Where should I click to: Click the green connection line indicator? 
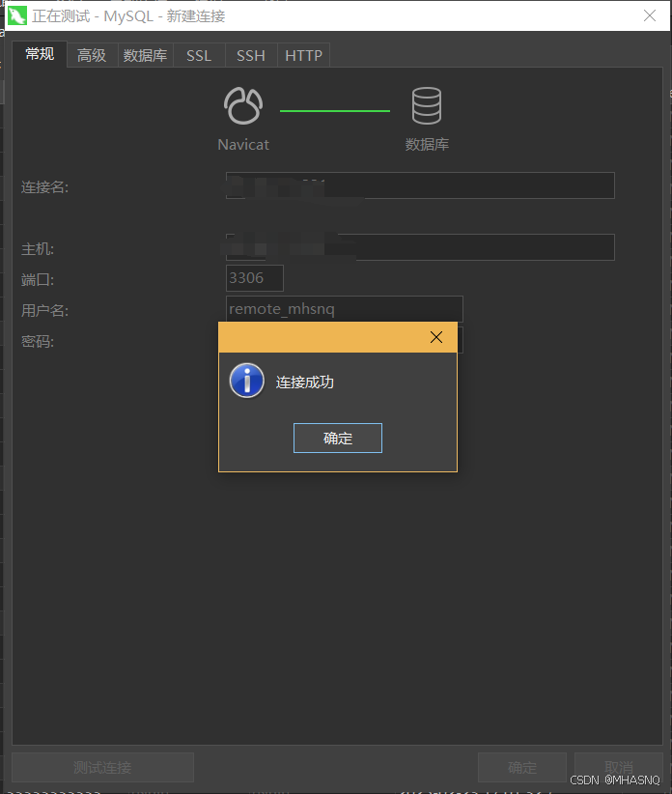coord(335,110)
